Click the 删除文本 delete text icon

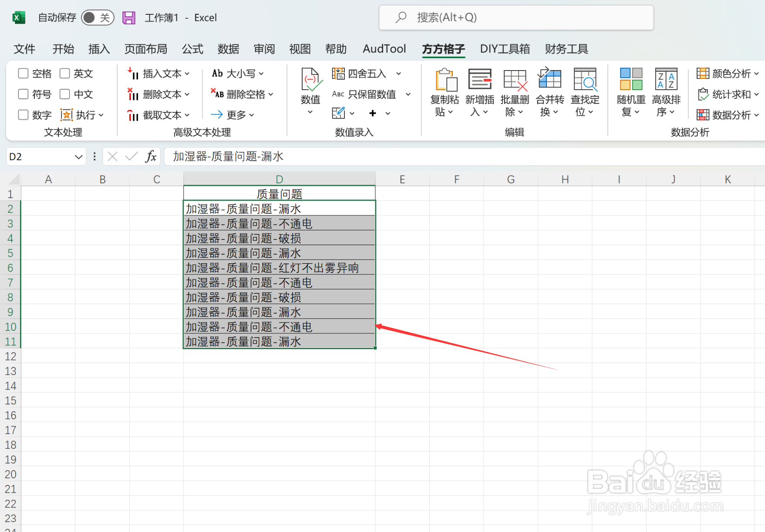click(x=133, y=94)
